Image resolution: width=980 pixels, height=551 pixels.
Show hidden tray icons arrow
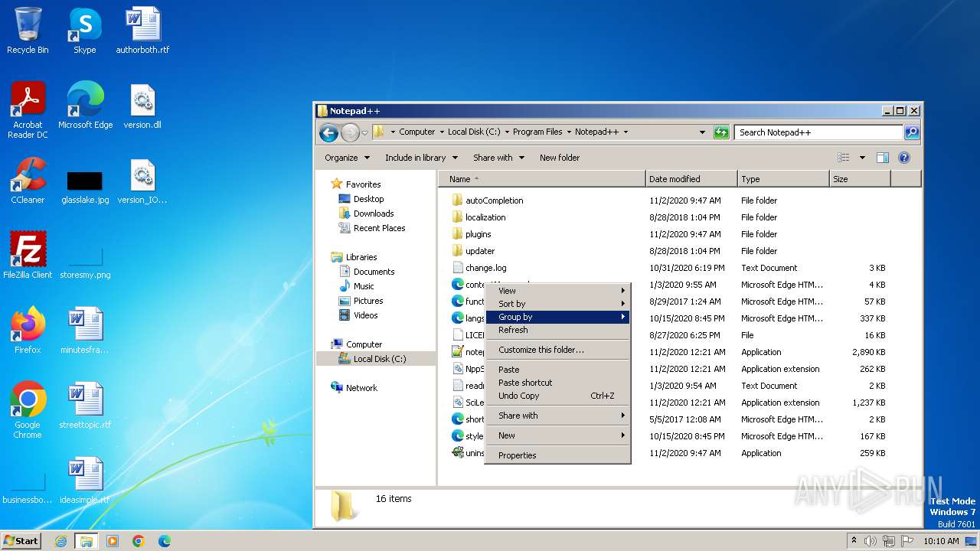coord(854,541)
